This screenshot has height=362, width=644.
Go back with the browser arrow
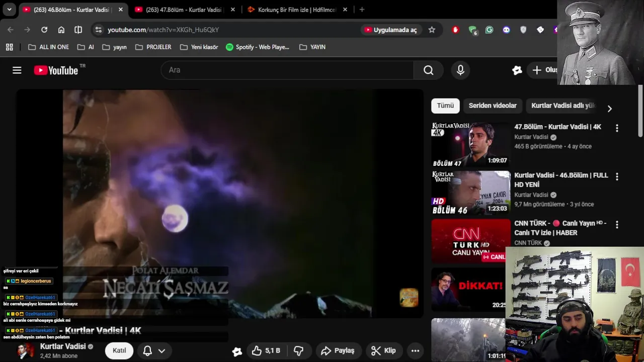(11, 30)
